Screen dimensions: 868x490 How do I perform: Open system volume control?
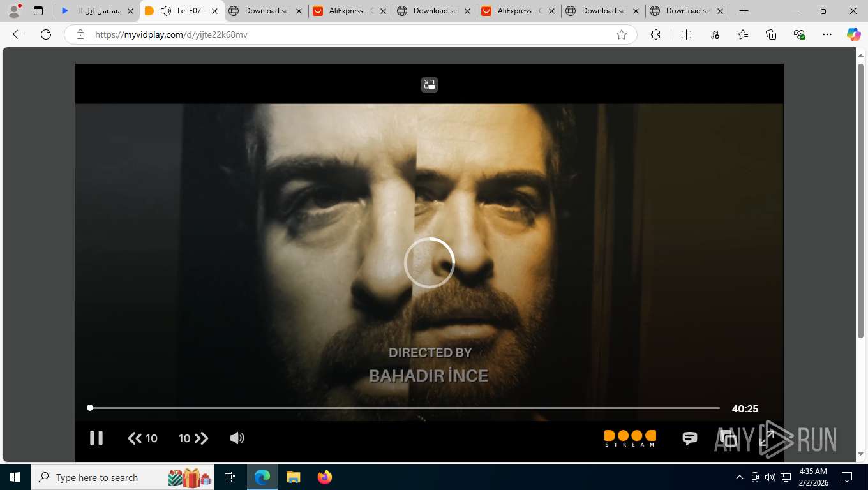click(770, 477)
